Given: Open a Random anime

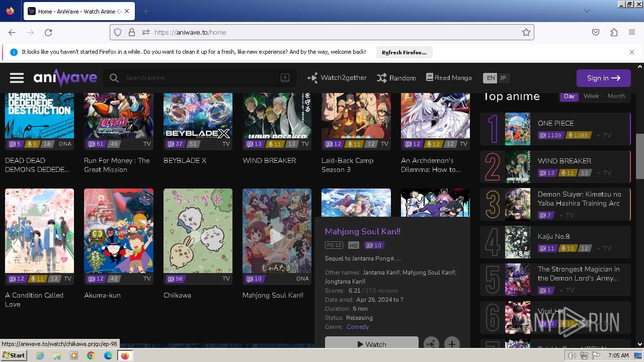Looking at the screenshot, I should pos(396,78).
